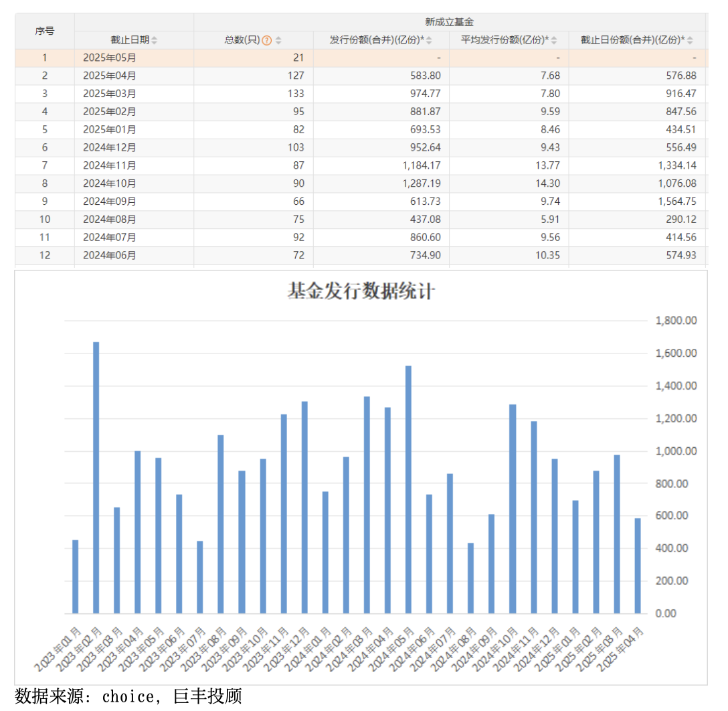
Task: Click total count 103 cell
Action: 296,147
